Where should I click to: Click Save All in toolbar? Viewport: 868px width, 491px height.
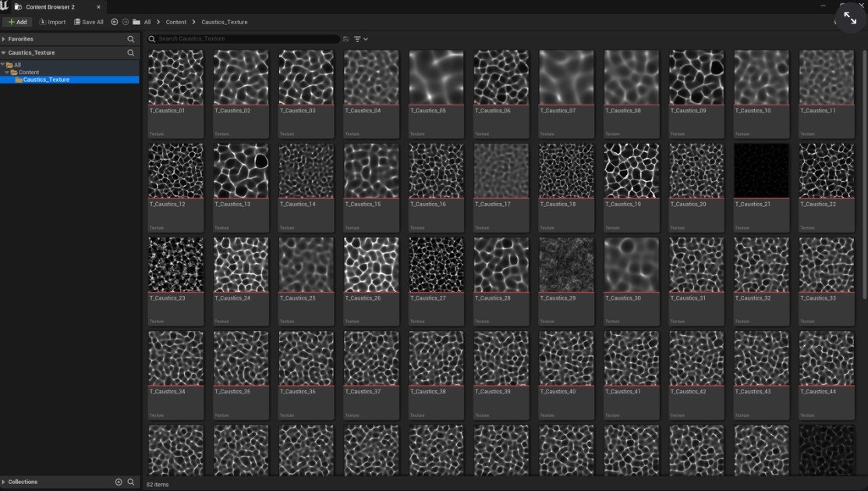tap(89, 22)
